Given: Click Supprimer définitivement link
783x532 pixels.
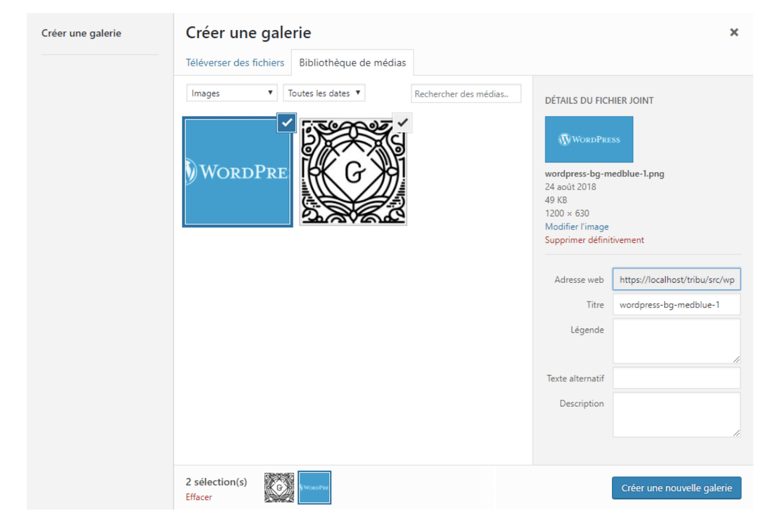Looking at the screenshot, I should coord(594,240).
